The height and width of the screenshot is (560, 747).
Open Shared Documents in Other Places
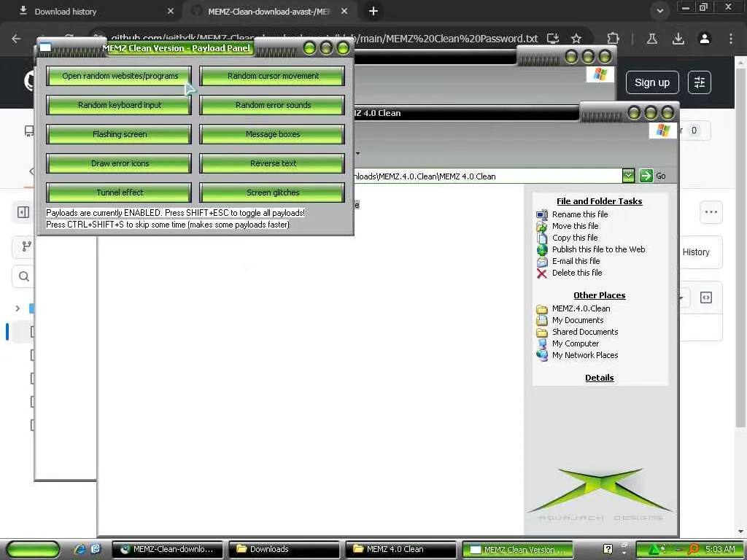[585, 332]
